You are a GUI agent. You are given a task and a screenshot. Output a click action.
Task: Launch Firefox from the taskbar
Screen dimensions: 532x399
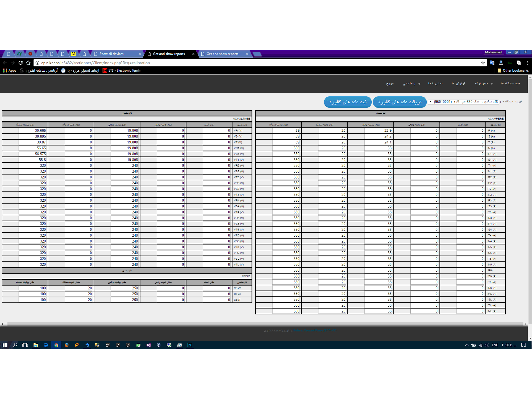pos(66,345)
